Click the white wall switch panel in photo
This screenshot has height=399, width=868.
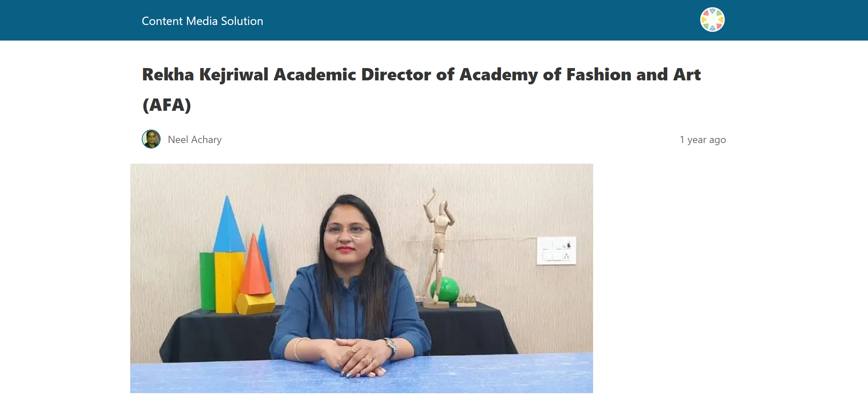pos(556,251)
